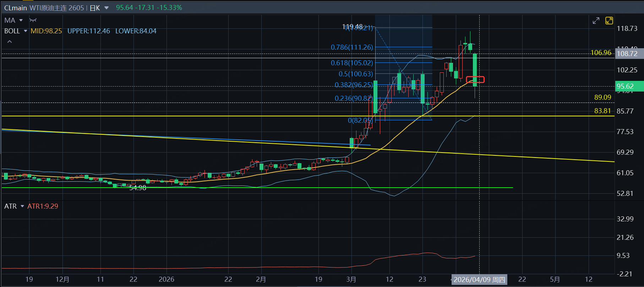This screenshot has width=644, height=287.
Task: Select the 0.5(100.63) Fibonacci level label
Action: (x=356, y=74)
